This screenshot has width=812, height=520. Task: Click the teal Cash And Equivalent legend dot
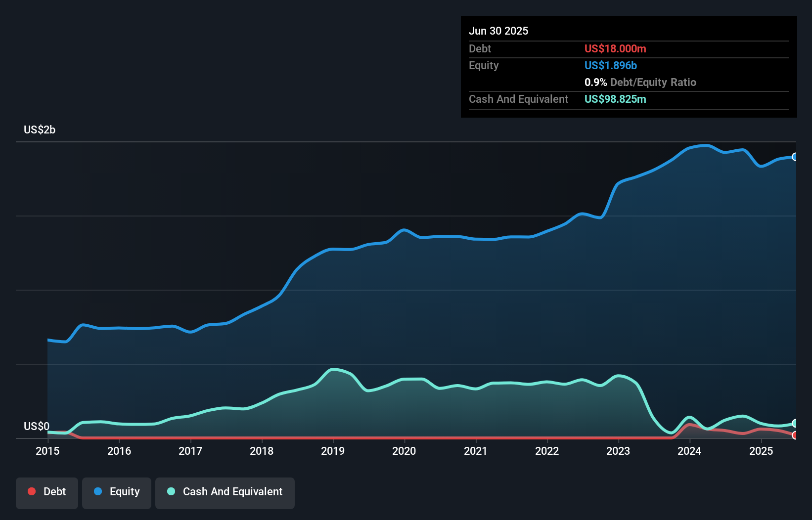(x=171, y=491)
